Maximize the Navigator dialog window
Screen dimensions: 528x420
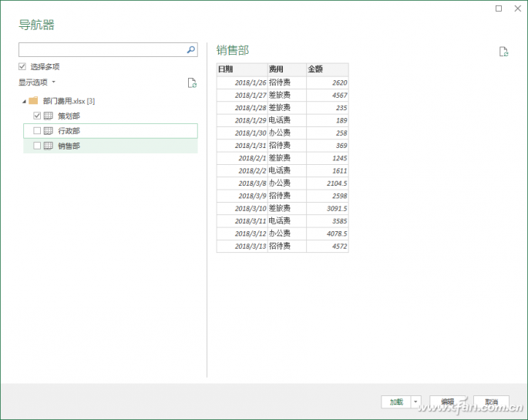click(499, 8)
